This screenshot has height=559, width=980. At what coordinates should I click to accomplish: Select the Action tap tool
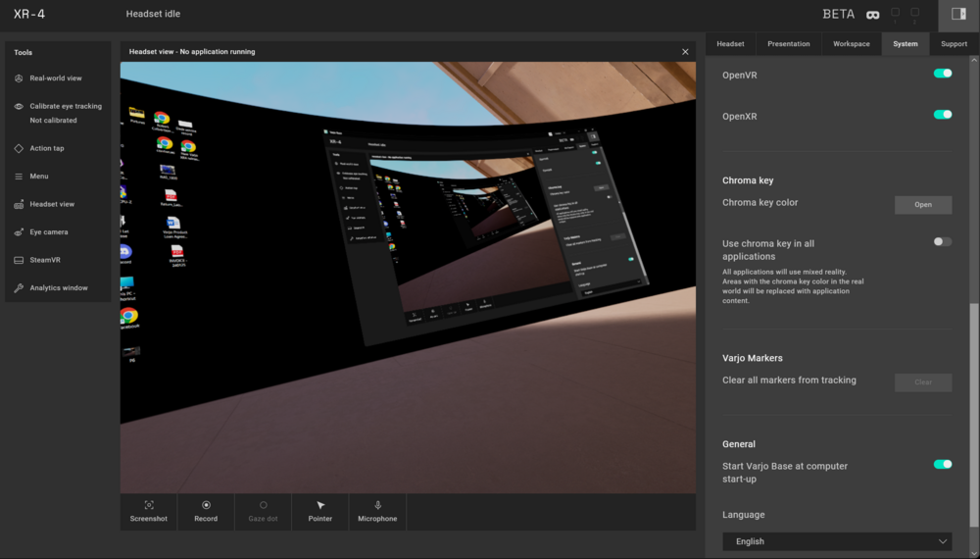46,148
